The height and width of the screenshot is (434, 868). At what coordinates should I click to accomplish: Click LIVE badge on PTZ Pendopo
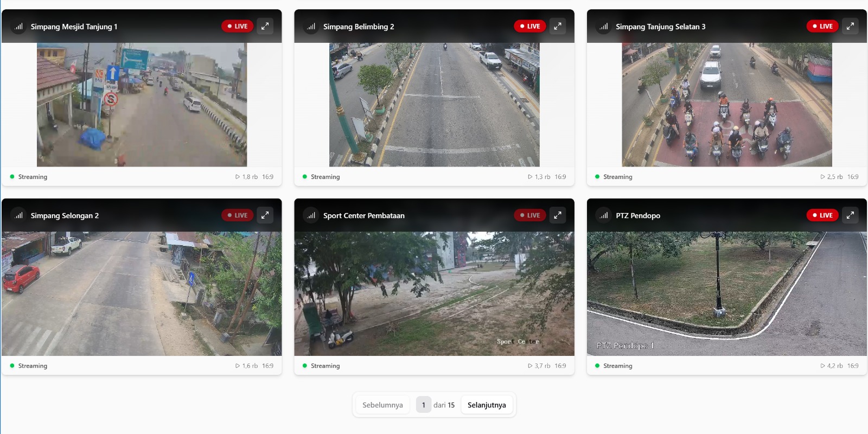(822, 215)
